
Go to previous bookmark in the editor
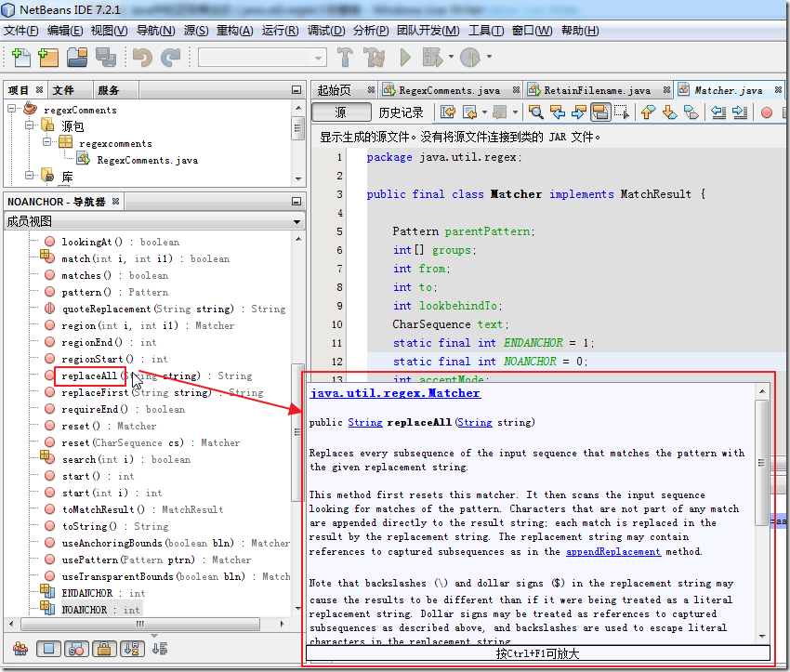648,112
